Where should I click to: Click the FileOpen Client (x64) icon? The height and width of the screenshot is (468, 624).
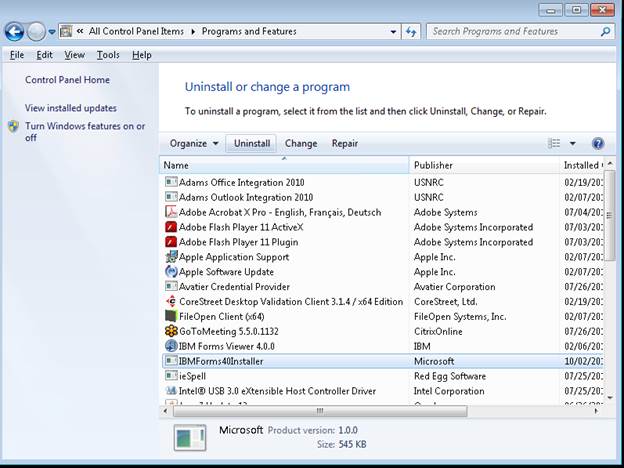[171, 316]
